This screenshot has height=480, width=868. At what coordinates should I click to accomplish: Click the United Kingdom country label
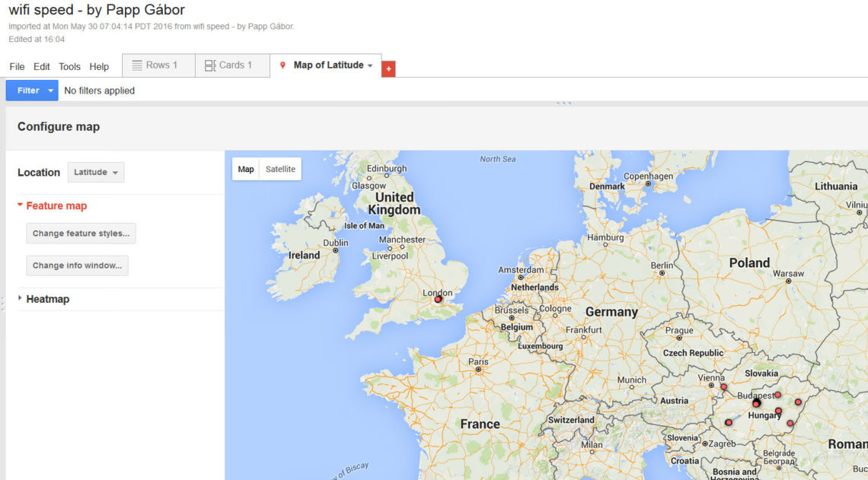(394, 204)
